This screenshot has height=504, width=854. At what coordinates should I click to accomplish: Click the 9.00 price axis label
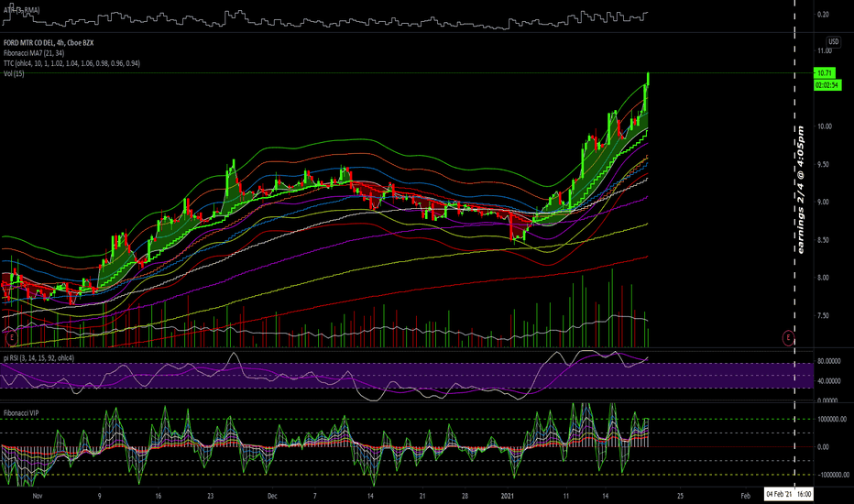point(824,203)
